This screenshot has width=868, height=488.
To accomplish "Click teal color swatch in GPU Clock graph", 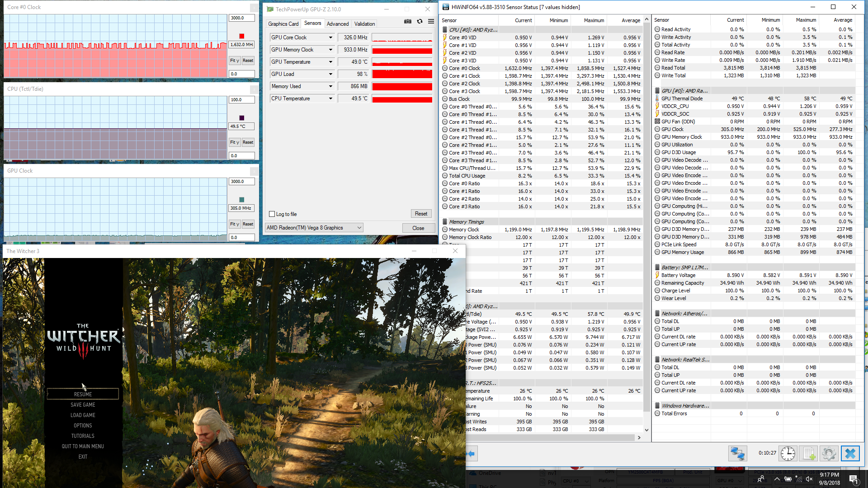I will coord(241,200).
